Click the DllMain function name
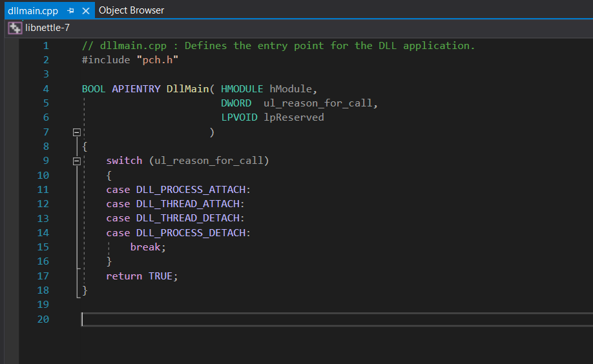The image size is (593, 364). [188, 88]
